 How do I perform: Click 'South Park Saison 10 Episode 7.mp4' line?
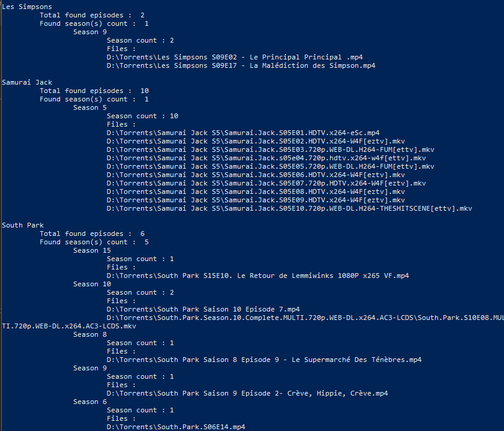pyautogui.click(x=203, y=309)
